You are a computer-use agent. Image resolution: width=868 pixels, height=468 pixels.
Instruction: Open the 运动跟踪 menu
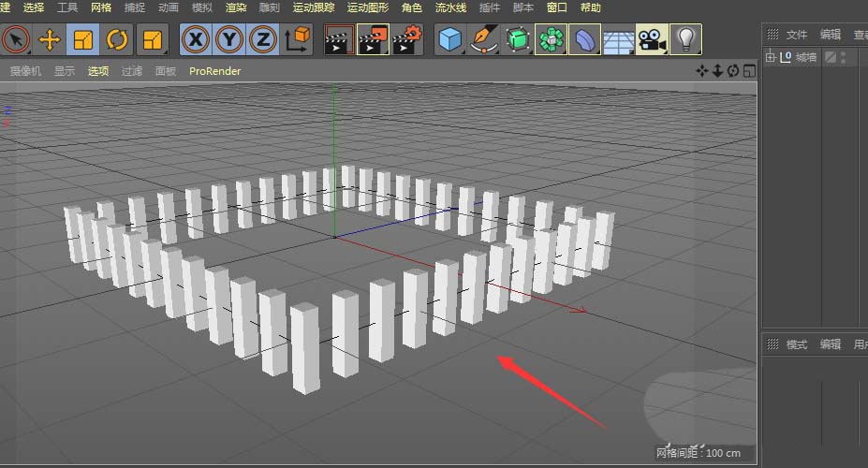click(x=314, y=7)
